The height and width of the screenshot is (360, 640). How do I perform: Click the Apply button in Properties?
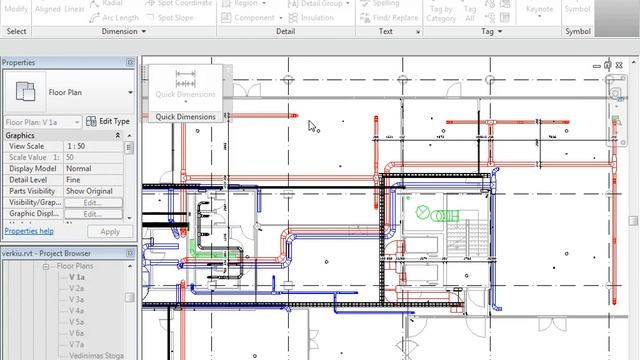click(x=110, y=231)
